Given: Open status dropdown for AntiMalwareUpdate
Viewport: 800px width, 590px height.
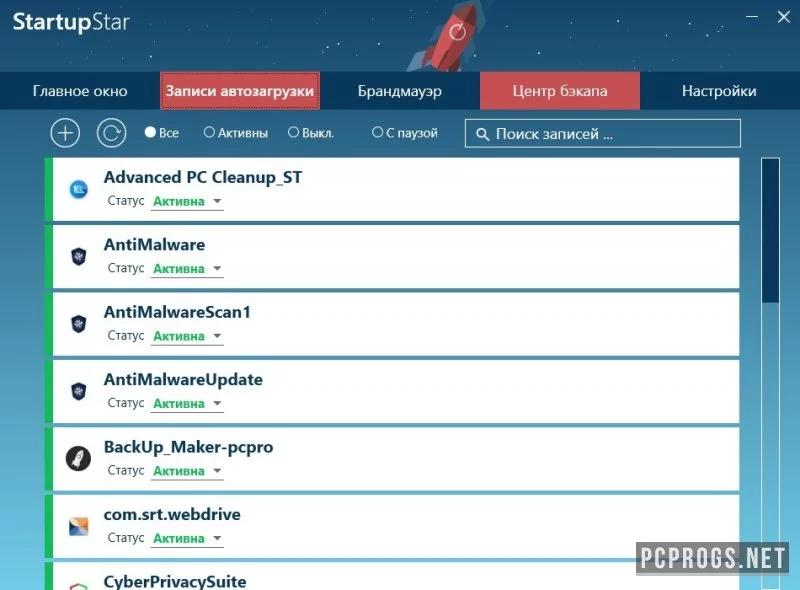Looking at the screenshot, I should pyautogui.click(x=187, y=404).
